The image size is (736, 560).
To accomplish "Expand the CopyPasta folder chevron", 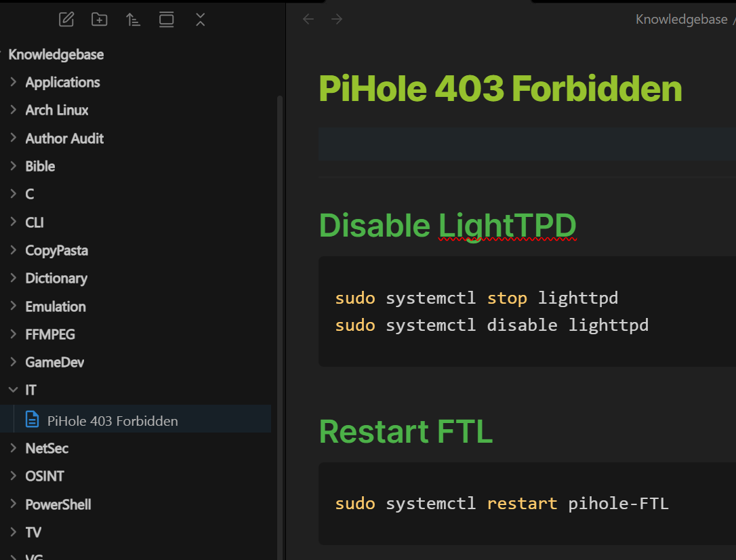I will coord(13,249).
